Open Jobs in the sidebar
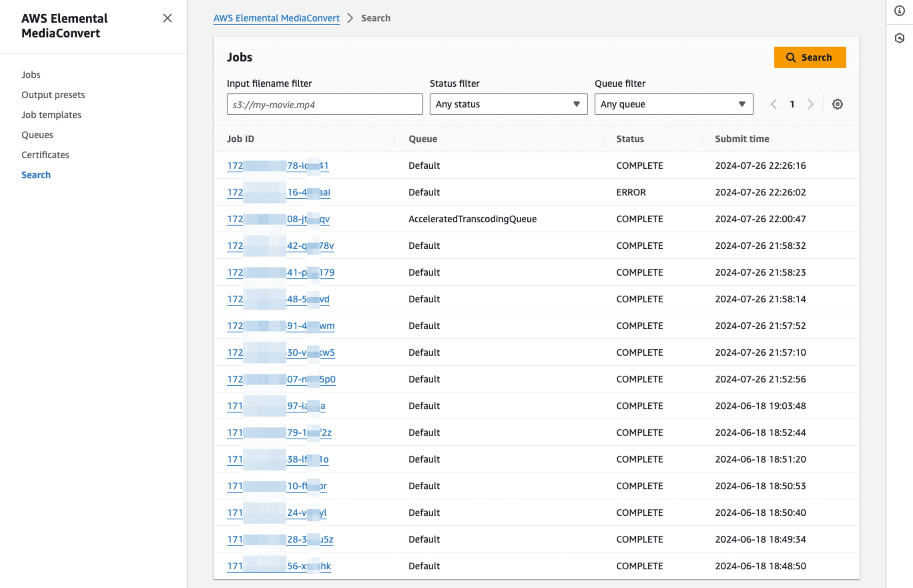The height and width of the screenshot is (588, 913). click(31, 75)
